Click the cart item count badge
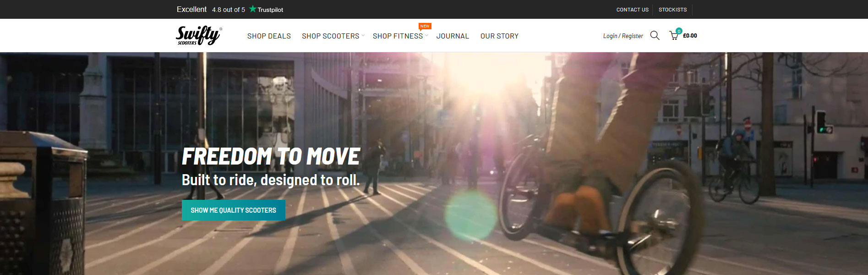The width and height of the screenshot is (868, 275). (679, 31)
